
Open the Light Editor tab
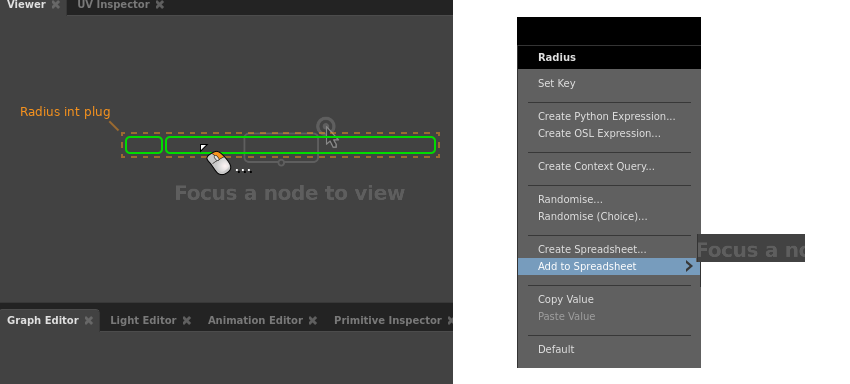(x=143, y=321)
